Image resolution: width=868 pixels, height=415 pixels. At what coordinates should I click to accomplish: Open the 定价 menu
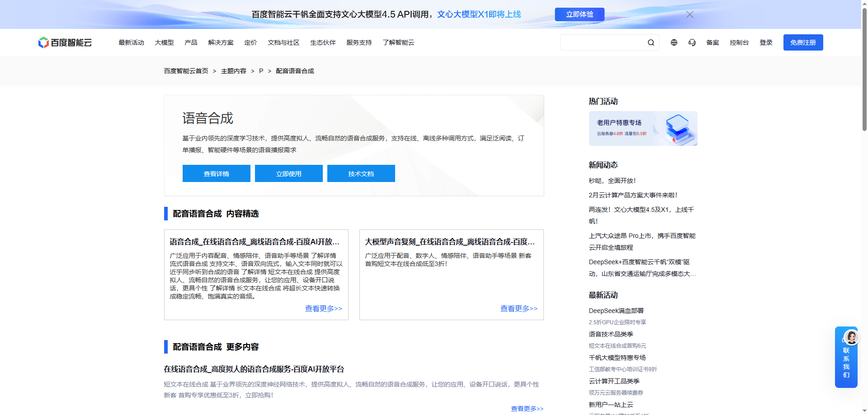[250, 42]
